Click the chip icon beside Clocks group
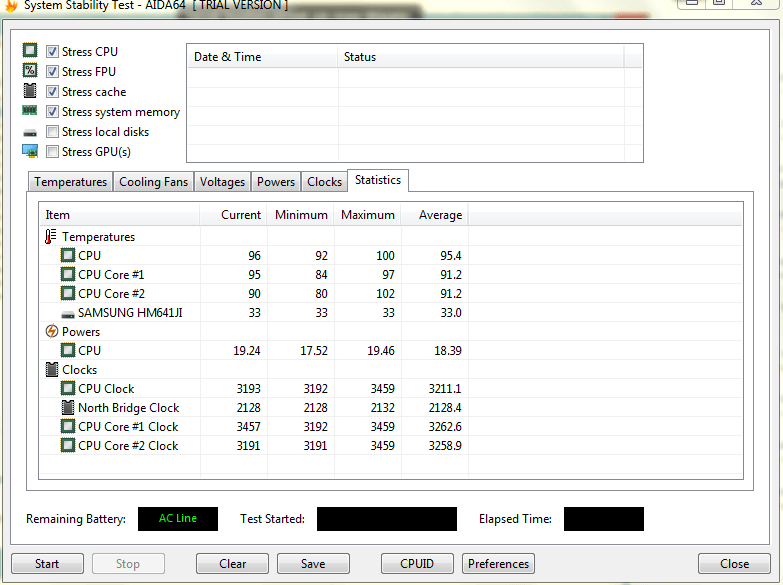The width and height of the screenshot is (783, 585). pos(51,369)
